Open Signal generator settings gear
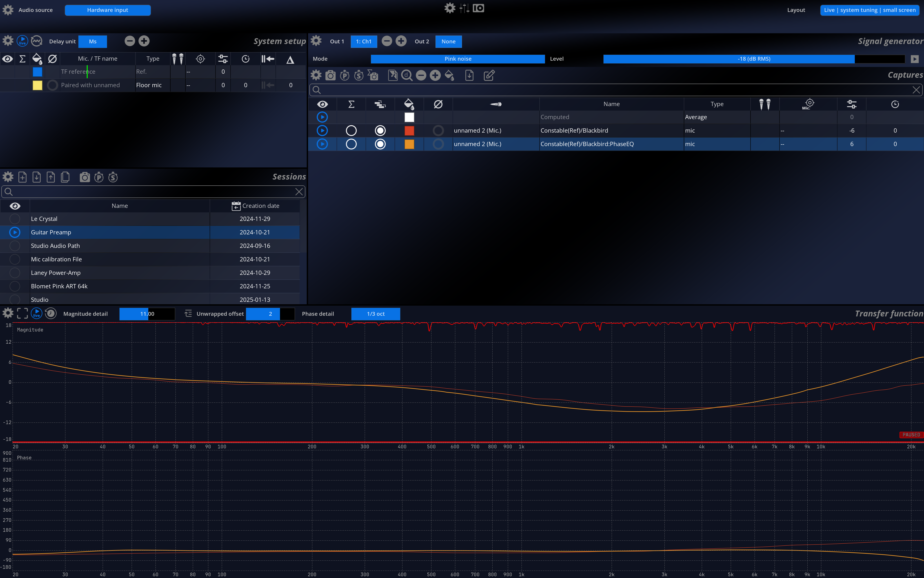Screen dimensions: 924x578 [316, 41]
